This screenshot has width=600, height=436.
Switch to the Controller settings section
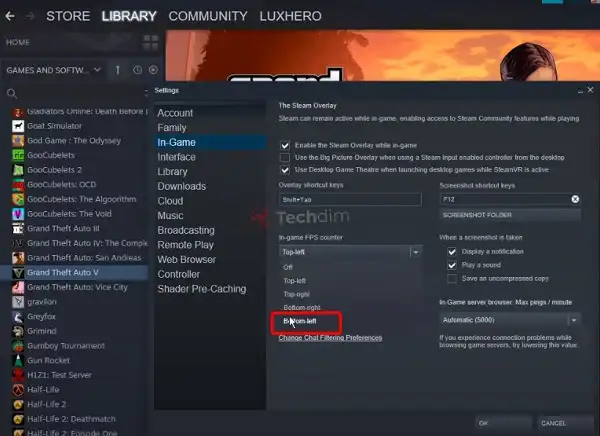pyautogui.click(x=179, y=274)
